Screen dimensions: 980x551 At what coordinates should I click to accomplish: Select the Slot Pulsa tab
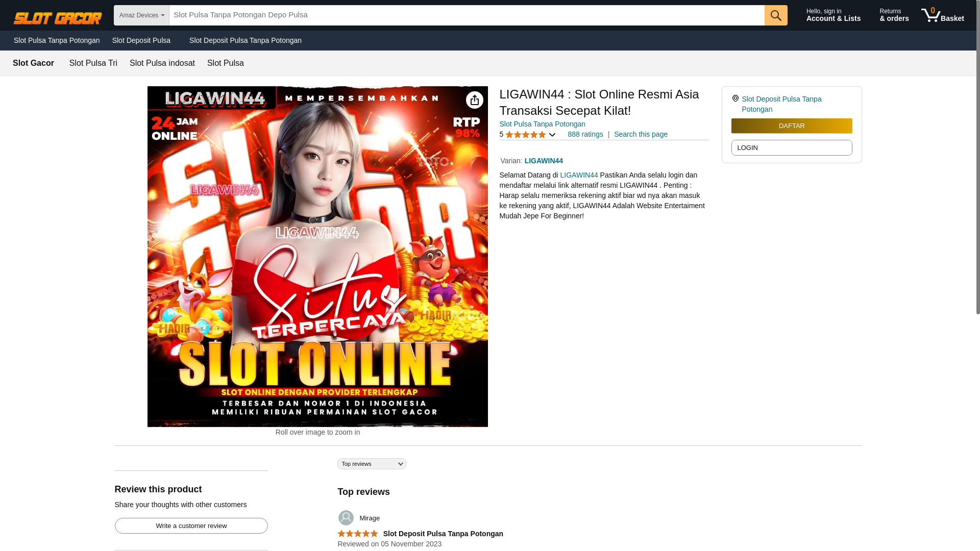pyautogui.click(x=226, y=63)
